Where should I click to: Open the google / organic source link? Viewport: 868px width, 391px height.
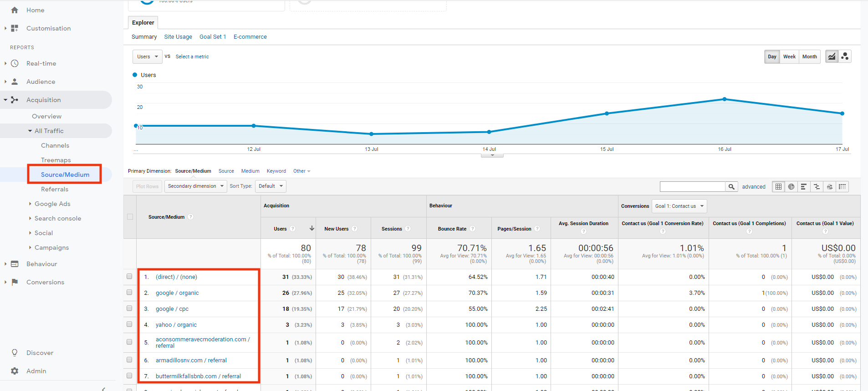point(177,293)
